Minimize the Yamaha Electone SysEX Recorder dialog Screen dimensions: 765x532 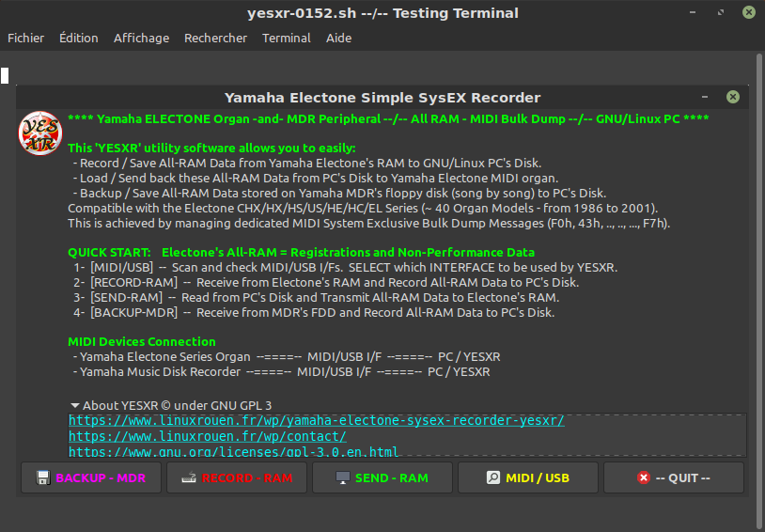click(x=705, y=97)
